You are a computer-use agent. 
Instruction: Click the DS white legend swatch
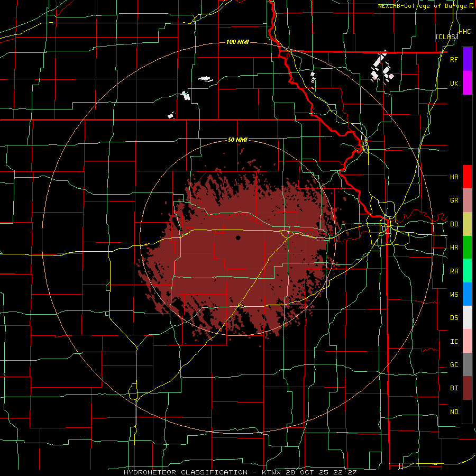467,317
